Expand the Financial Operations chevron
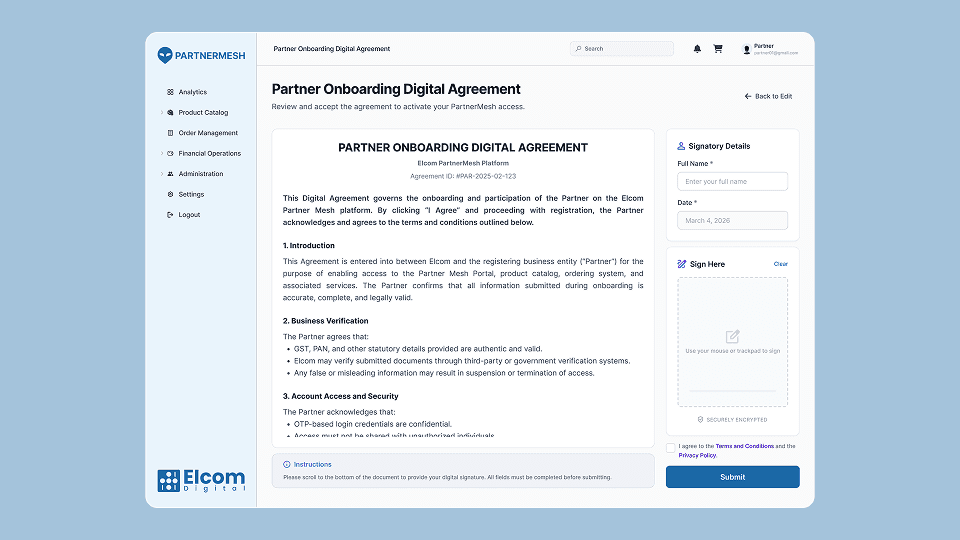 coord(161,154)
